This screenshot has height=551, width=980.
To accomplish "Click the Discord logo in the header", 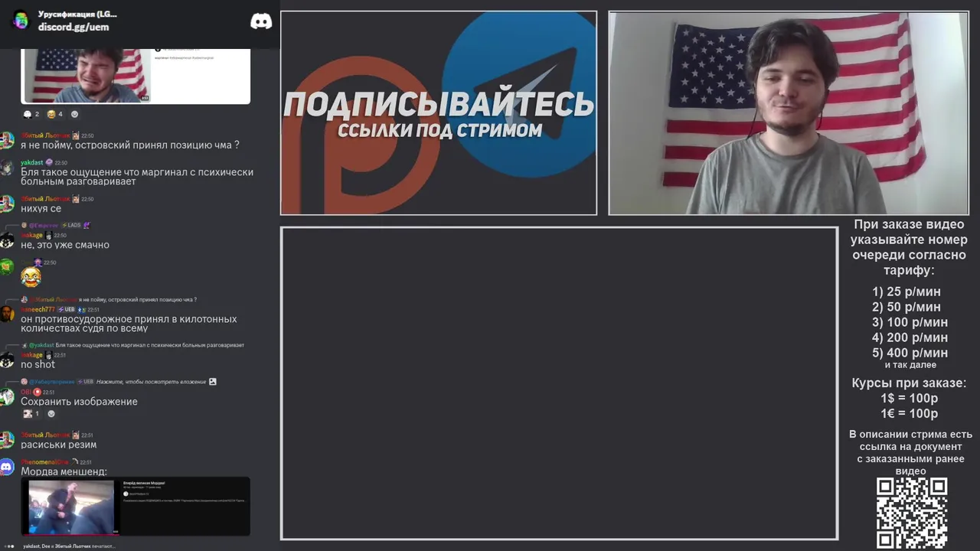I will click(261, 21).
